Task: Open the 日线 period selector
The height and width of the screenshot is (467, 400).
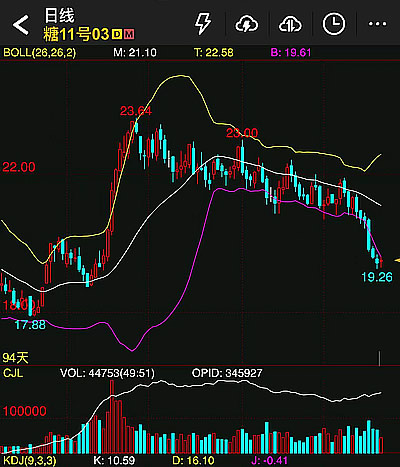Action: point(59,16)
